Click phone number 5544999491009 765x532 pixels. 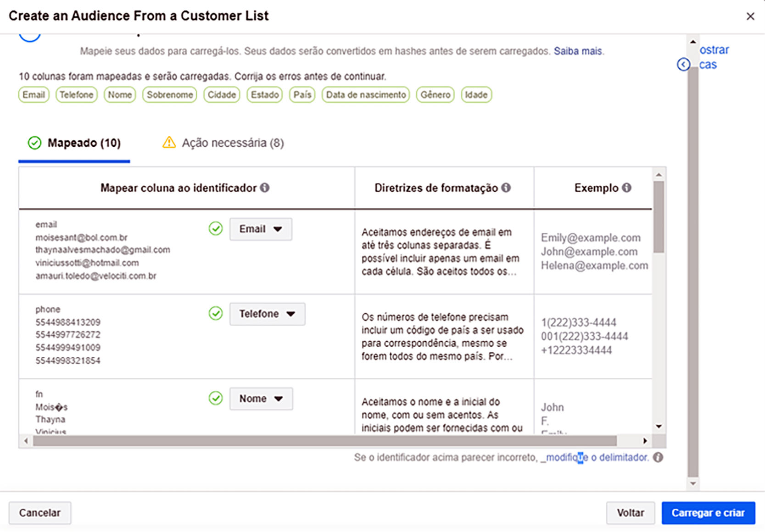(68, 348)
